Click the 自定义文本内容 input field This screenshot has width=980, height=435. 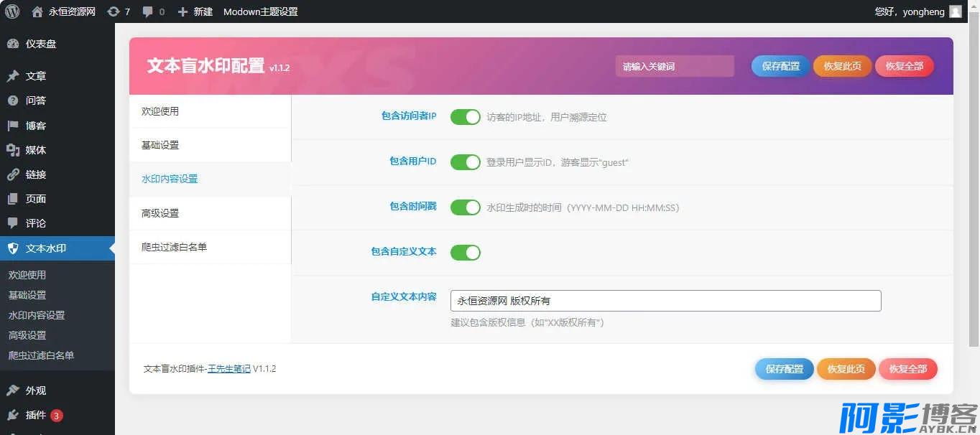[x=665, y=301]
